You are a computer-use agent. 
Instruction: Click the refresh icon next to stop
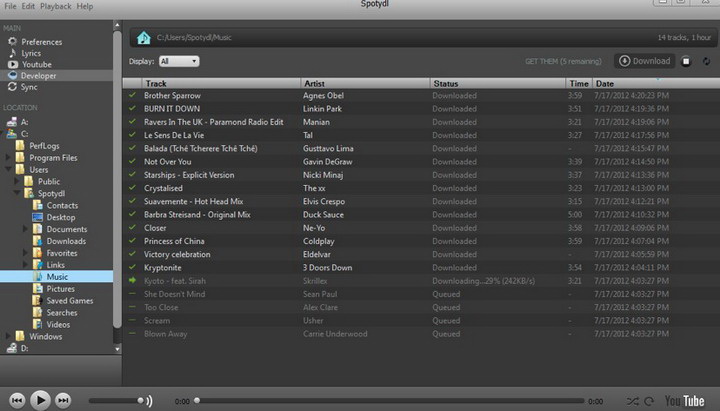pos(706,61)
